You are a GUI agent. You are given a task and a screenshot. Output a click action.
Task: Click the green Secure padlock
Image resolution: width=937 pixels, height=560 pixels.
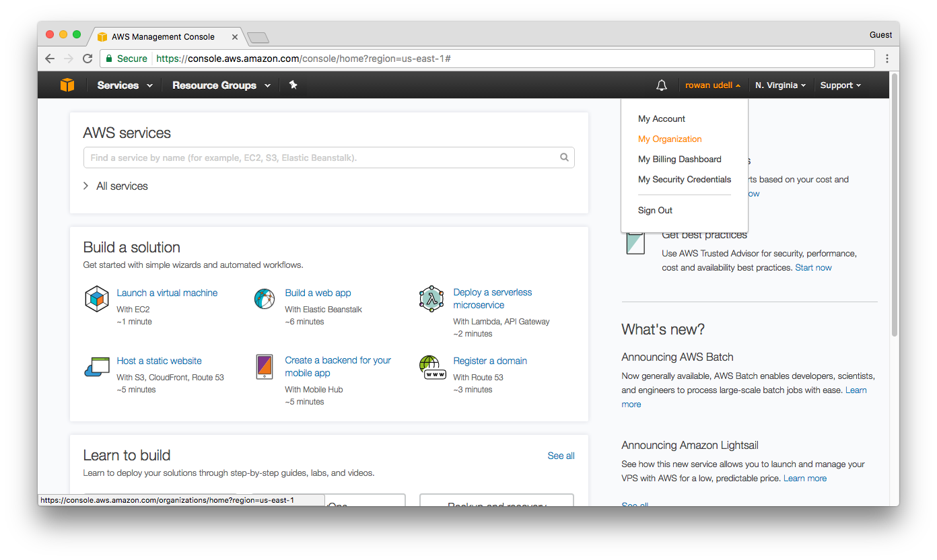click(108, 59)
